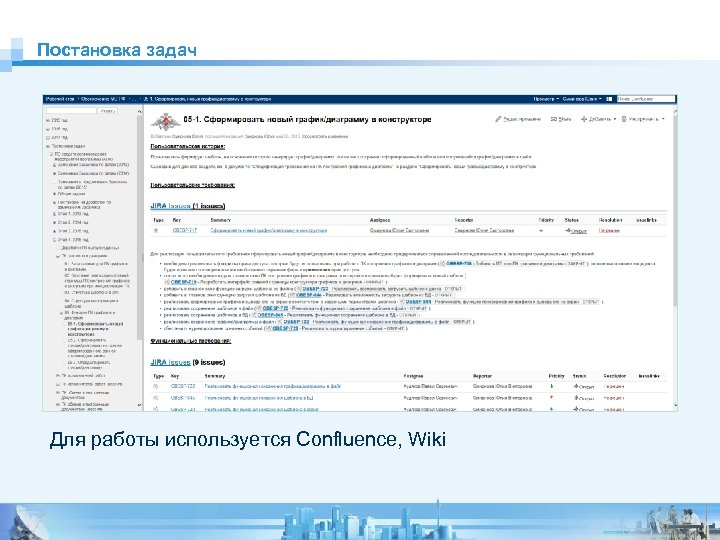Focus the Confluence search field in the header
Image resolution: width=720 pixels, height=540 pixels.
click(646, 99)
